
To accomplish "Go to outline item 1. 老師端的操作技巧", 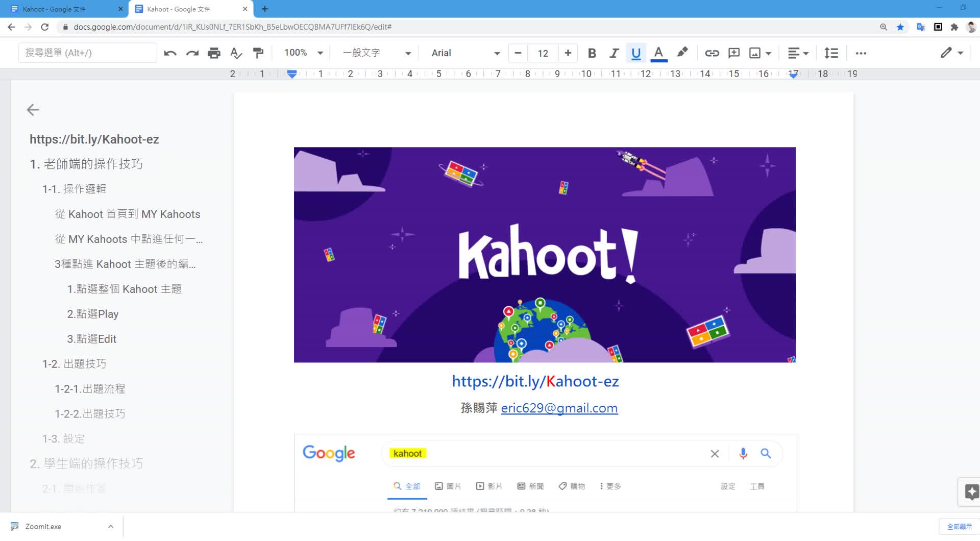I will click(x=86, y=164).
